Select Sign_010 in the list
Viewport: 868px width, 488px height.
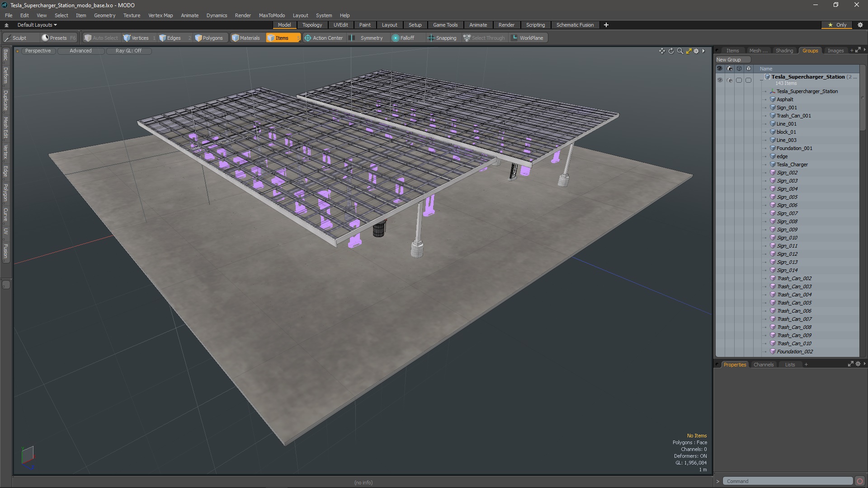point(787,238)
